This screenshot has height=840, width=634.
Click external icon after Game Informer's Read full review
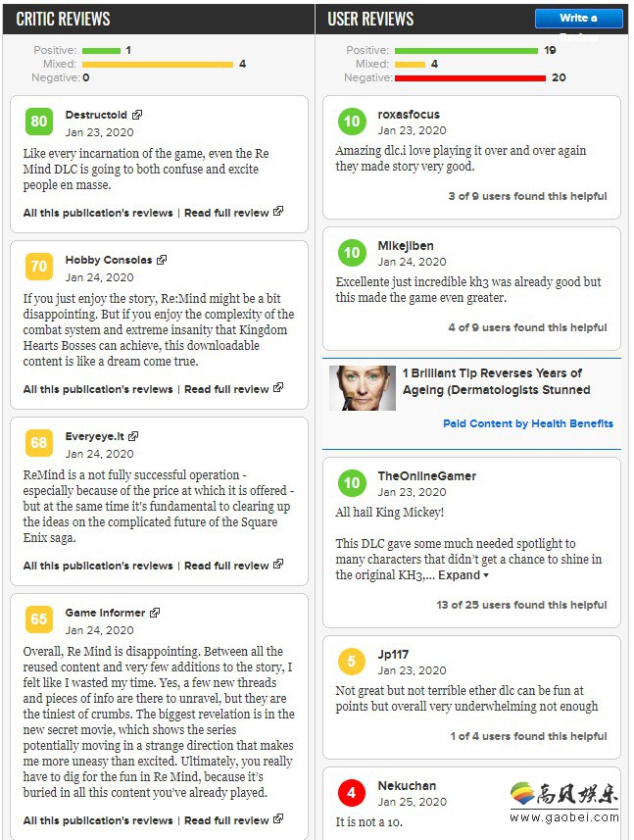[278, 819]
